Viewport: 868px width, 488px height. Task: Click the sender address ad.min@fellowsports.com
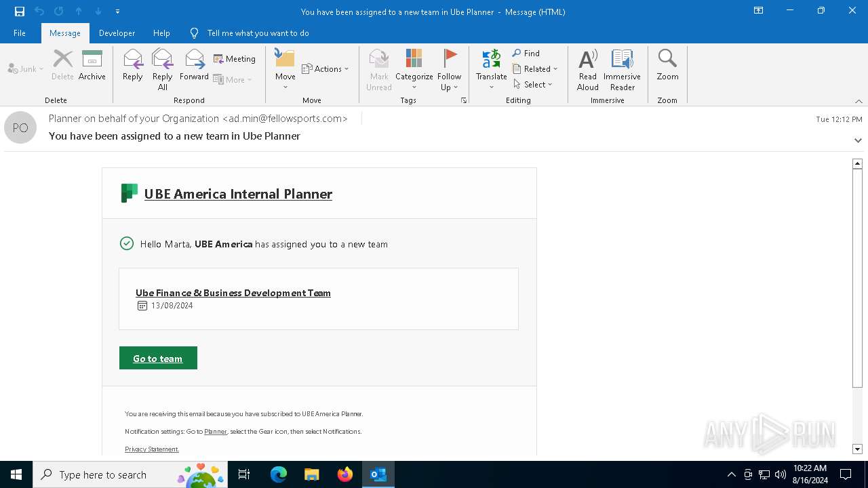click(285, 119)
